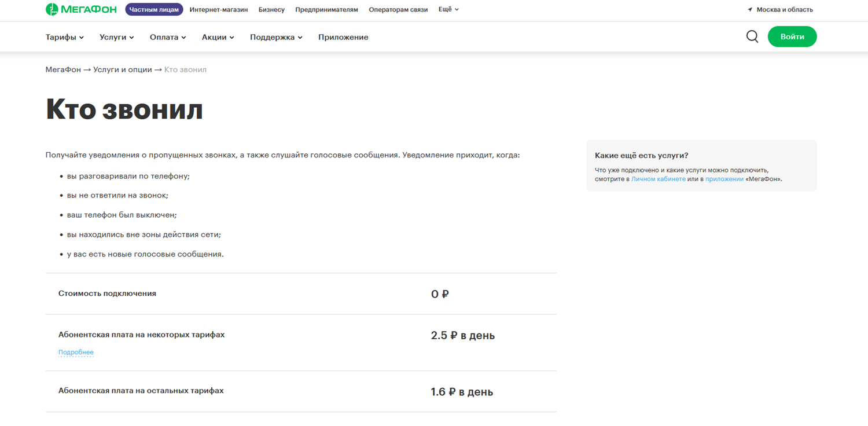The image size is (868, 426).
Task: Expand the Акции menu
Action: (x=218, y=37)
